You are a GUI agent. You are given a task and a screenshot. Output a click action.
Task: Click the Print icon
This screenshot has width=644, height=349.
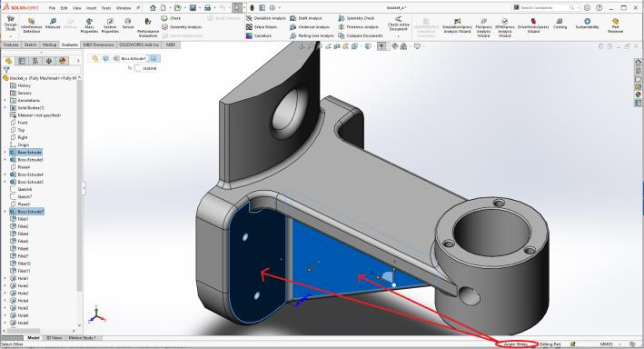tap(207, 7)
